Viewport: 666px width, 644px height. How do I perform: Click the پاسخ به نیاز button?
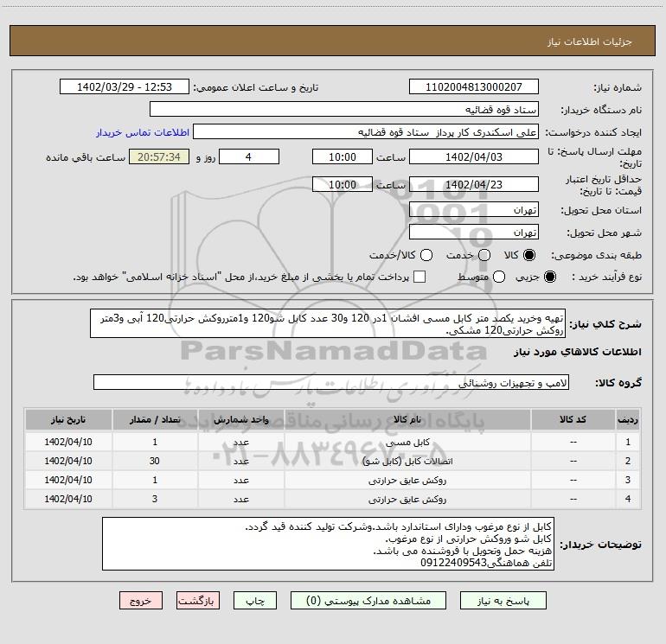[505, 600]
